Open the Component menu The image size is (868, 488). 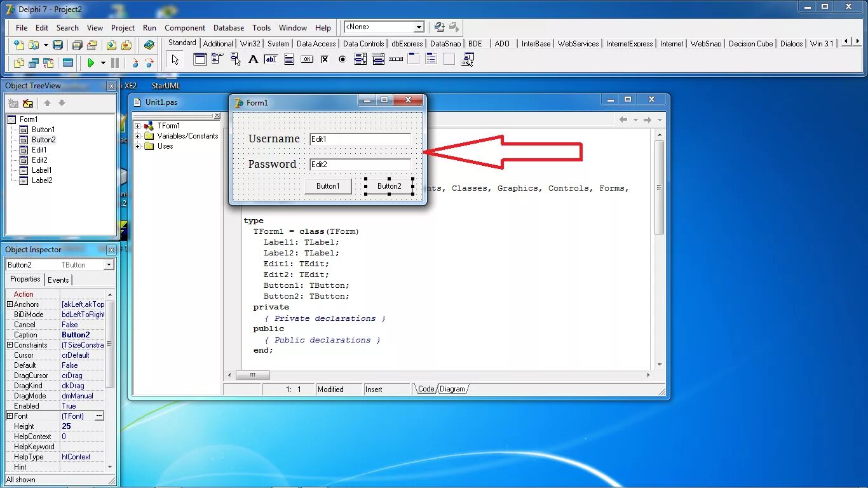pyautogui.click(x=185, y=28)
